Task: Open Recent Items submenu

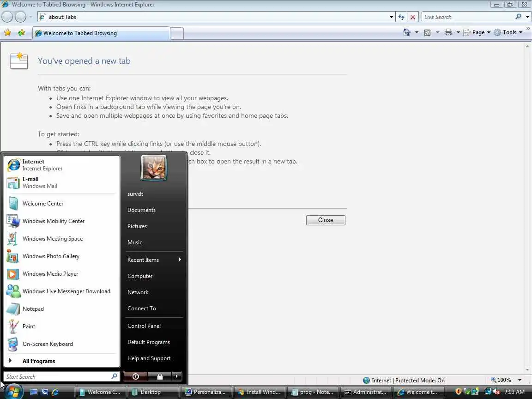Action: pyautogui.click(x=154, y=260)
